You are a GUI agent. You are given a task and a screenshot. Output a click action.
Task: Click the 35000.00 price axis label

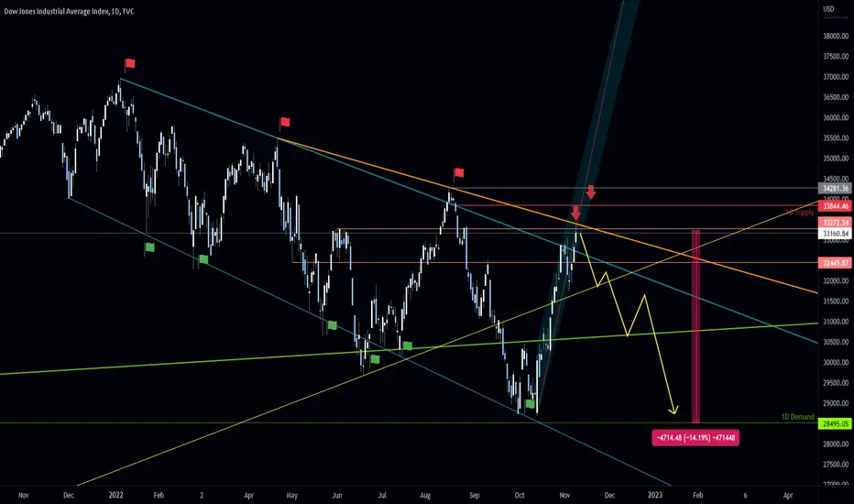point(836,159)
